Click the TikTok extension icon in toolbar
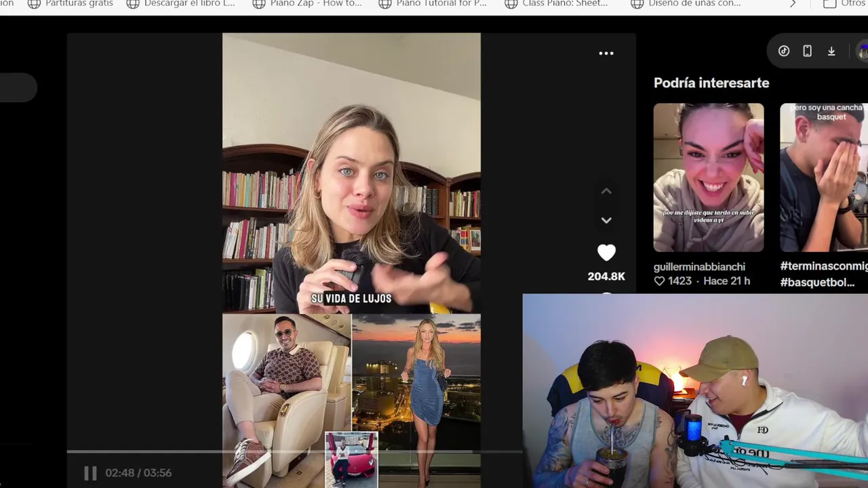 point(784,51)
